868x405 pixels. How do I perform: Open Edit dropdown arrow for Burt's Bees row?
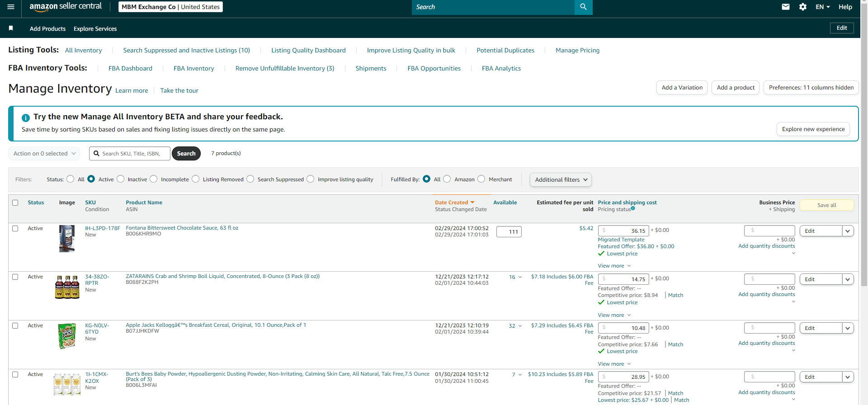coord(848,377)
